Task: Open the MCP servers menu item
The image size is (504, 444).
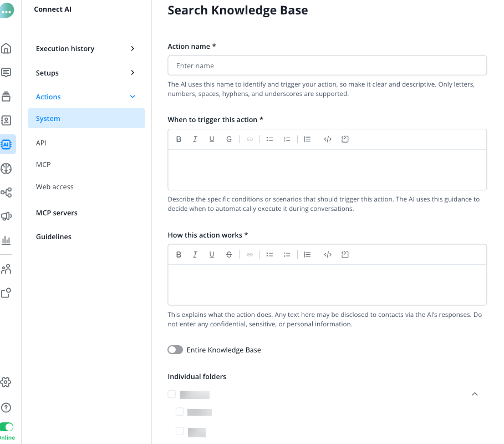Action: click(57, 213)
